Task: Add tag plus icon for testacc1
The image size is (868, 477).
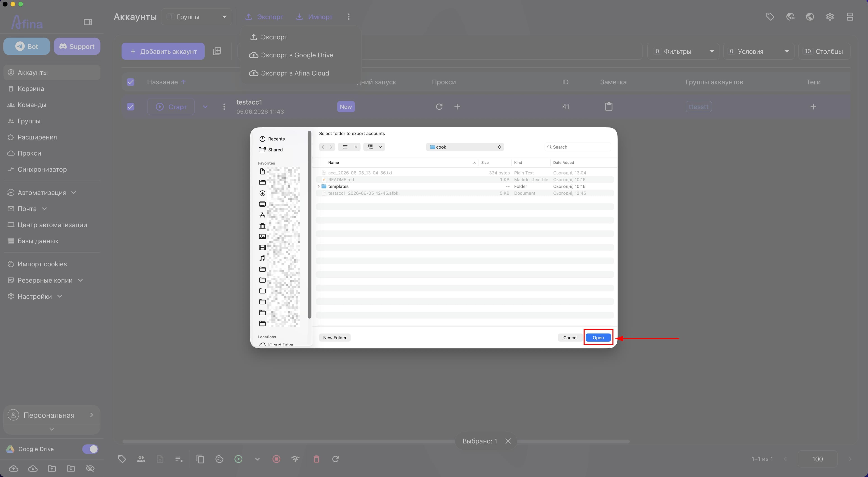Action: (813, 106)
